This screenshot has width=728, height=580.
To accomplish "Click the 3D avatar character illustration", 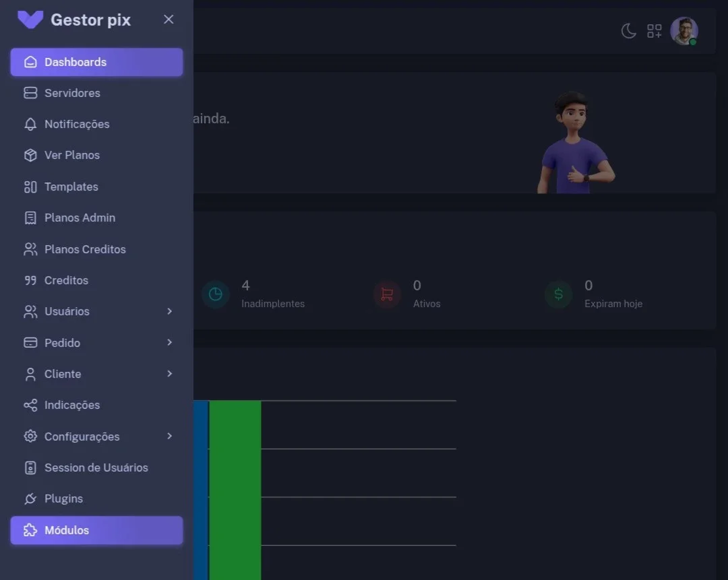I will pyautogui.click(x=575, y=142).
